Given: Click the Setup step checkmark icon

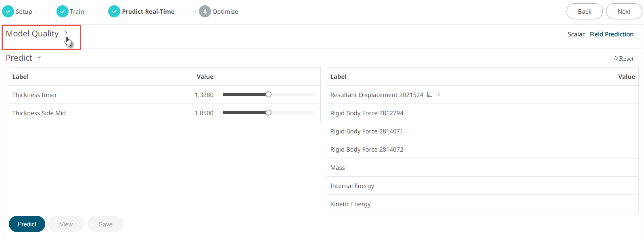Looking at the screenshot, I should [x=8, y=11].
